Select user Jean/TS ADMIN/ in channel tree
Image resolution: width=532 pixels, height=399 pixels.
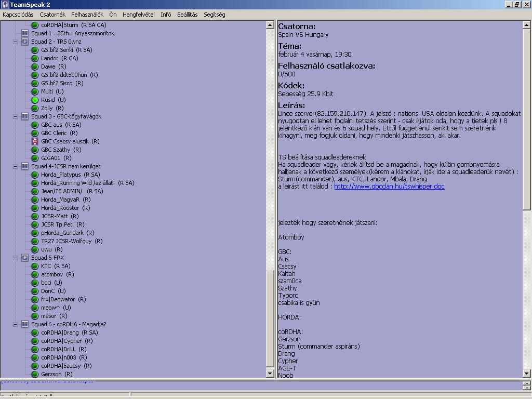pyautogui.click(x=65, y=191)
